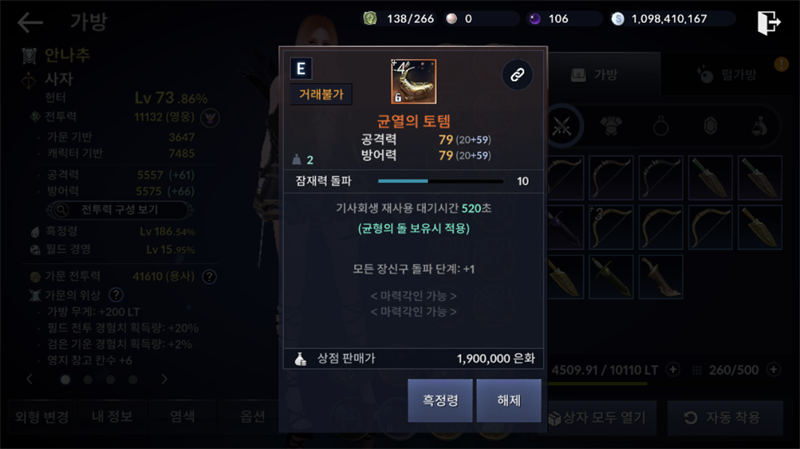Open the 균열의 토템 item icon
Screen dimensions: 800x449
[x=413, y=82]
